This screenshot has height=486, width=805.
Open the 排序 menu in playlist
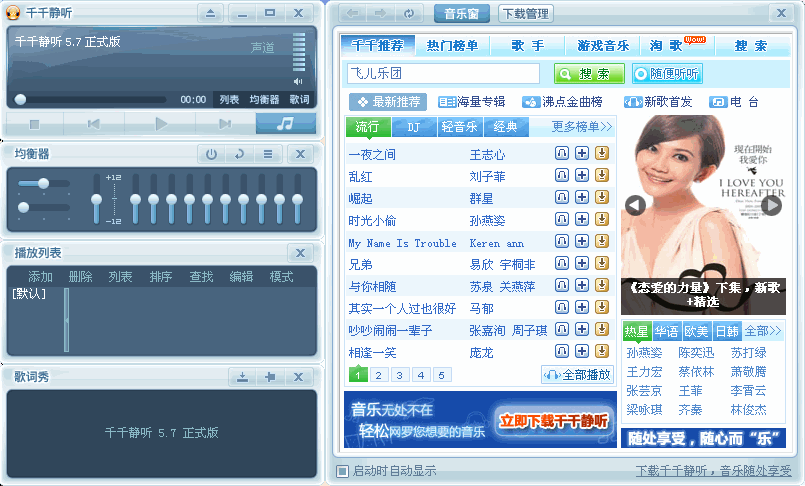coord(161,277)
